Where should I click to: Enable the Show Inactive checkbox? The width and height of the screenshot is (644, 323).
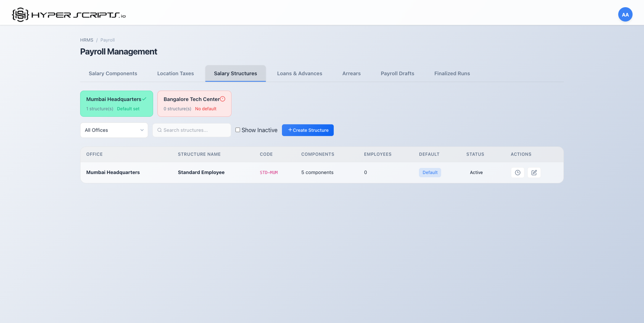(238, 130)
